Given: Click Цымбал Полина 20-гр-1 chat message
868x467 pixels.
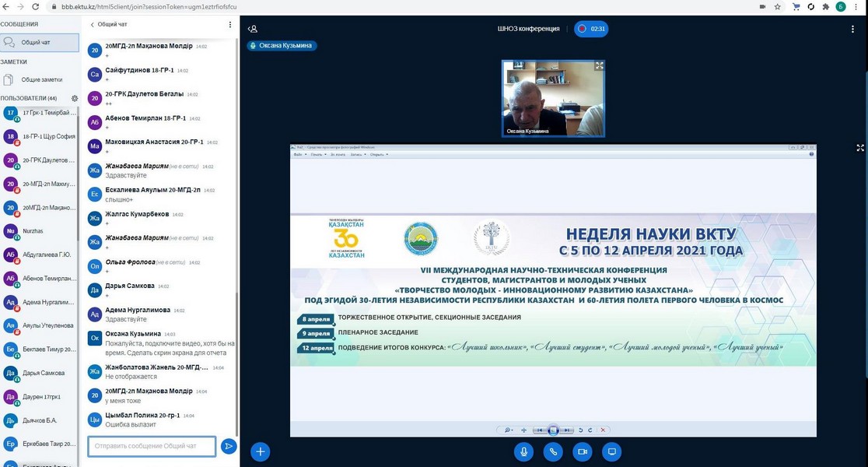Looking at the screenshot, I should click(161, 420).
